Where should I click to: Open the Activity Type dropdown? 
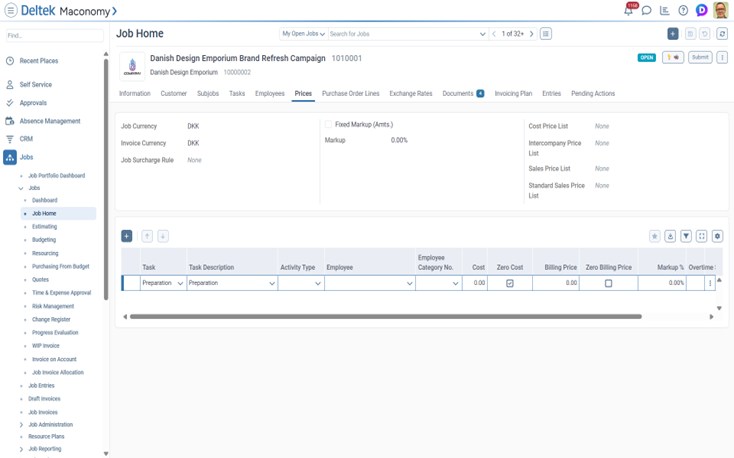coord(318,283)
